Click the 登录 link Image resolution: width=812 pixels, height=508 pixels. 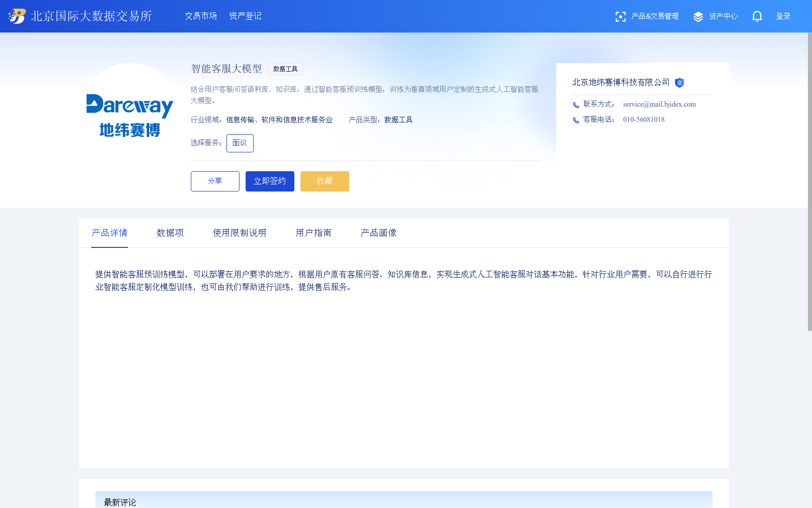coord(783,16)
